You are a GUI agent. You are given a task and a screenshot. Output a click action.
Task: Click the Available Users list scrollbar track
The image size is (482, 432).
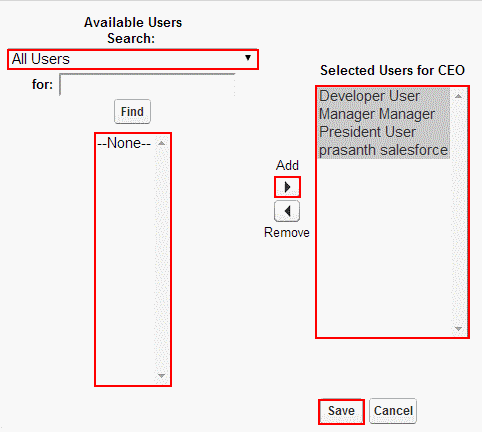coord(162,260)
